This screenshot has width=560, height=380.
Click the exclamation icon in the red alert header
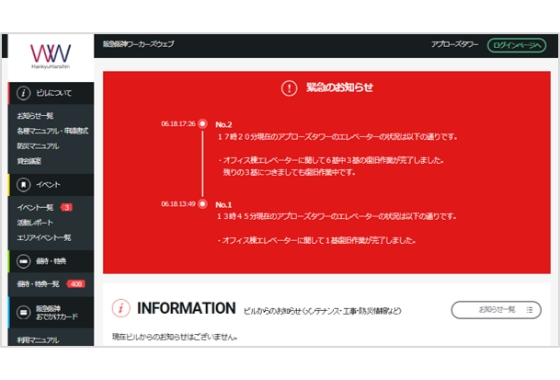(x=289, y=88)
